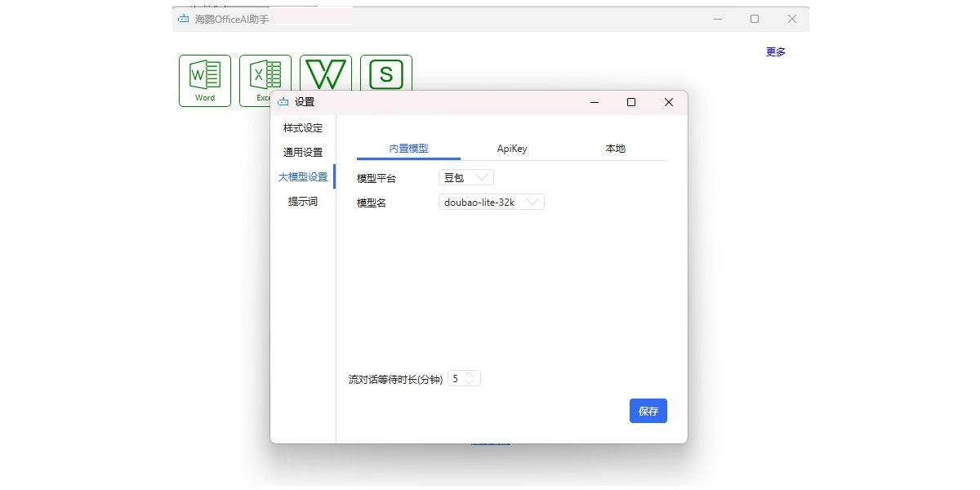This screenshot has width=980, height=490.
Task: Open the WPS Spreadsheet S icon
Action: click(x=386, y=75)
